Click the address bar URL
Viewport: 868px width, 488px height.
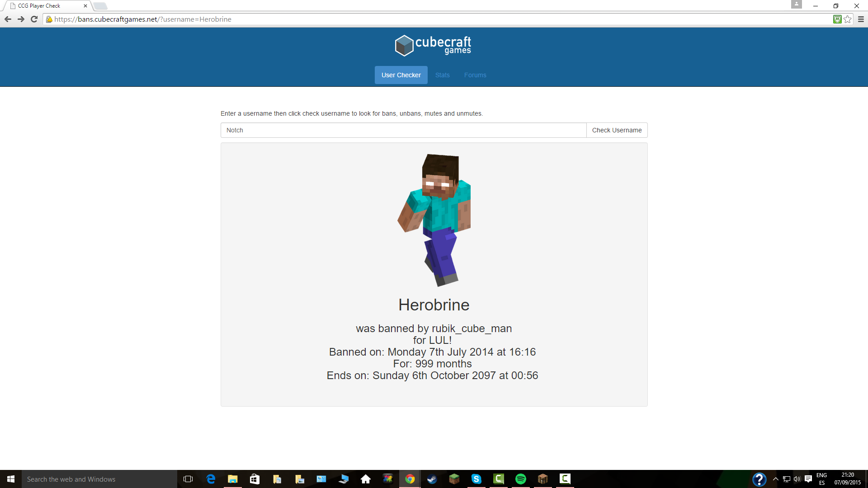point(143,19)
